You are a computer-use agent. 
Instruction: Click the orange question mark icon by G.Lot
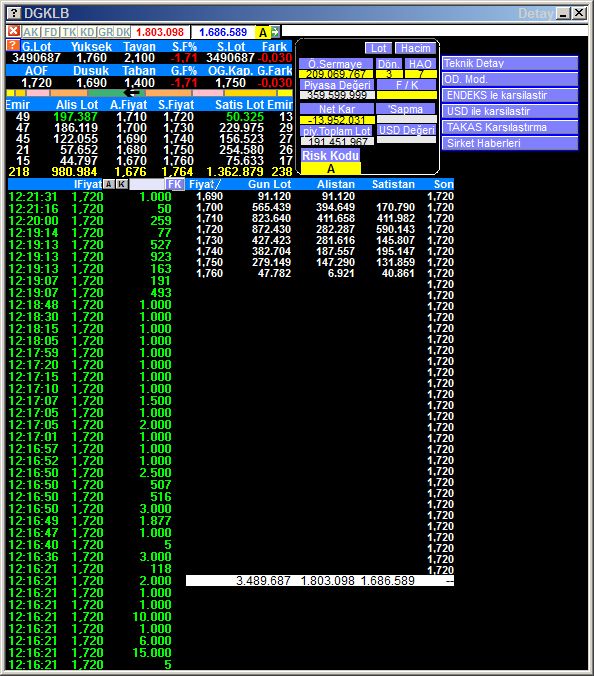13,46
